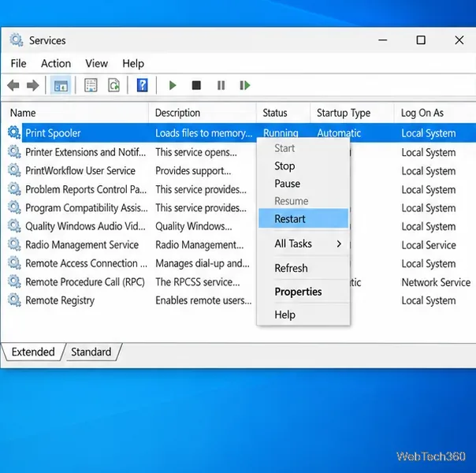Image resolution: width=476 pixels, height=473 pixels.
Task: Click gear icon beside PrintWorkflow User Service
Action: click(x=14, y=170)
